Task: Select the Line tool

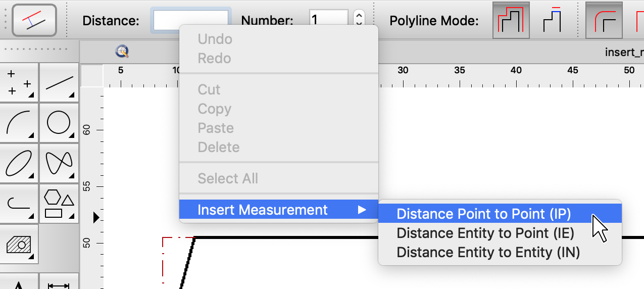Action: pos(59,82)
